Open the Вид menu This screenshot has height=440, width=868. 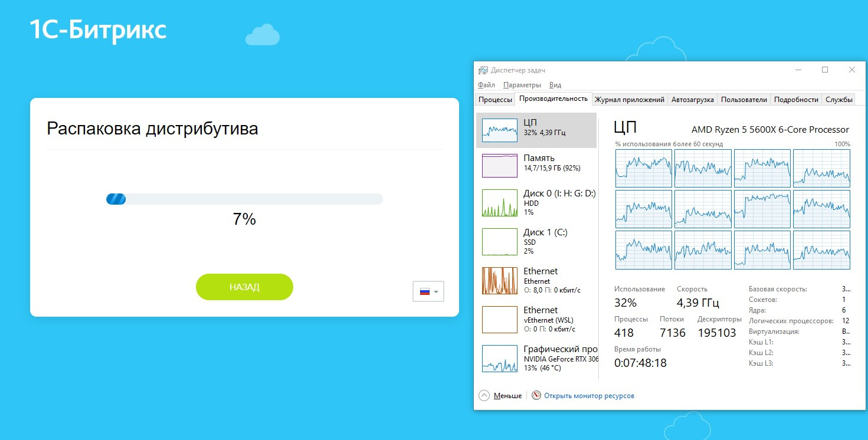(x=555, y=85)
